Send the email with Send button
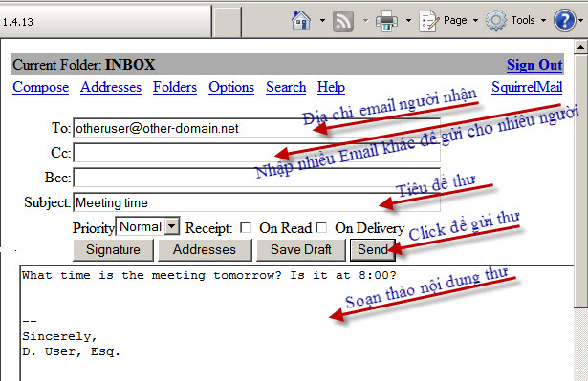588x381 pixels. pos(372,250)
